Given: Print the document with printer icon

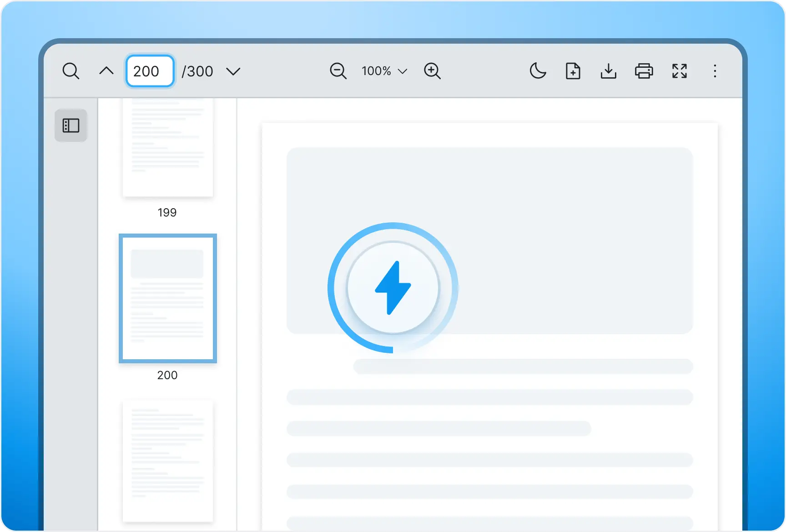Looking at the screenshot, I should tap(644, 71).
